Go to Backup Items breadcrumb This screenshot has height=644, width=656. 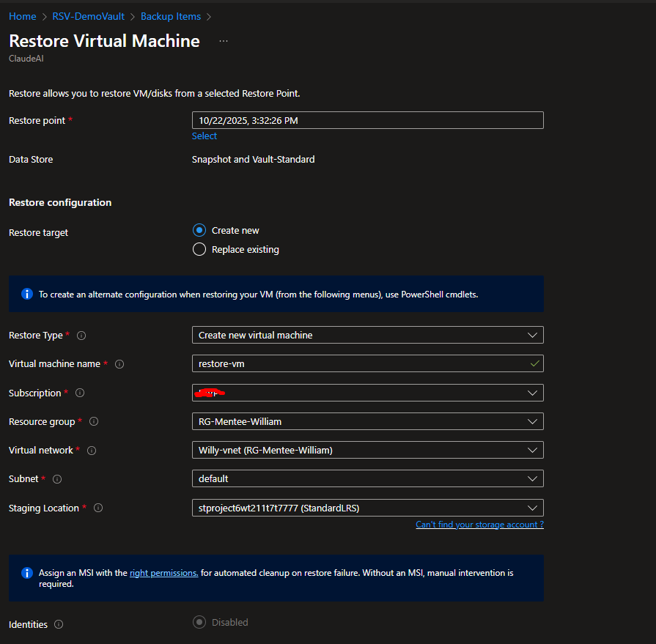coord(172,16)
